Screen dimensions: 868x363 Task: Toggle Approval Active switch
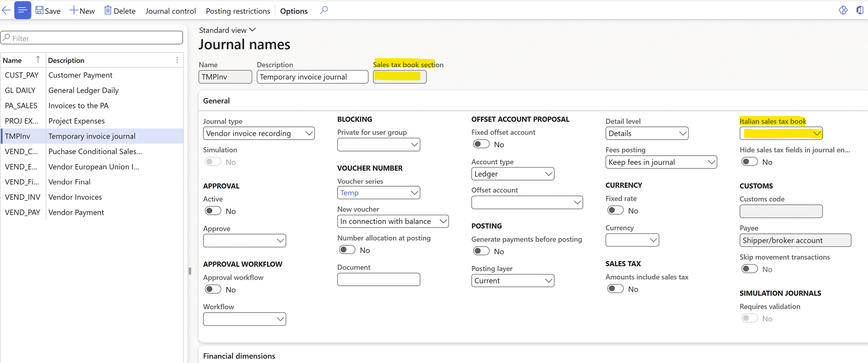[x=213, y=211]
